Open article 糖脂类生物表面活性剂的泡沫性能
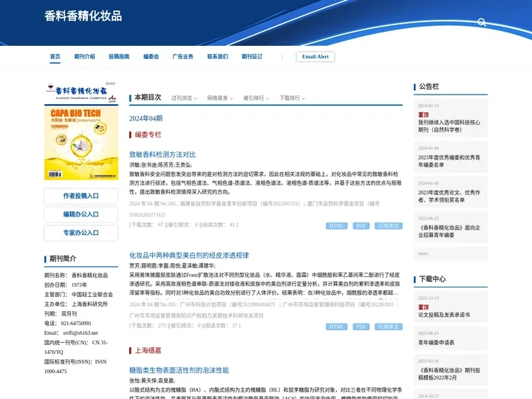This screenshot has width=532, height=399. pyautogui.click(x=179, y=370)
